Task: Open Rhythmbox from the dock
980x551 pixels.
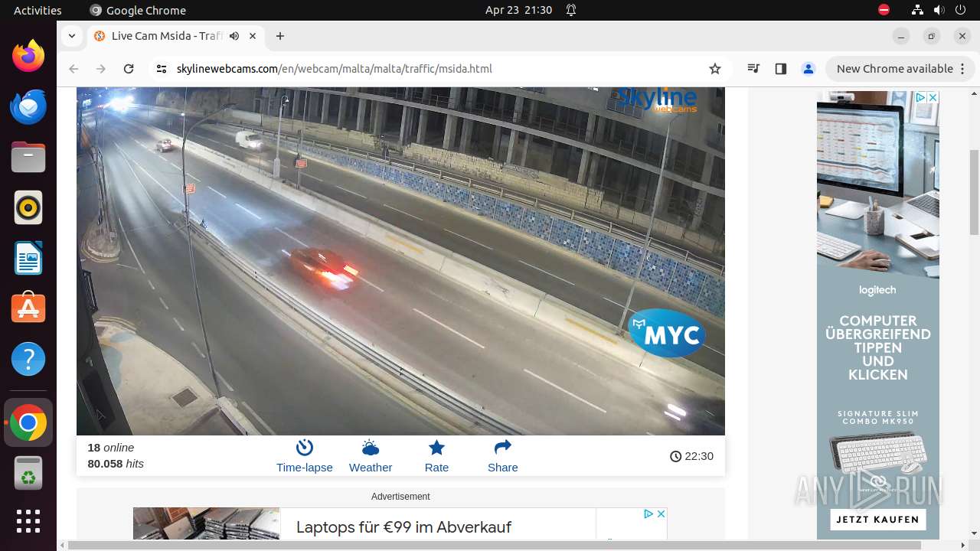Action: (x=28, y=207)
